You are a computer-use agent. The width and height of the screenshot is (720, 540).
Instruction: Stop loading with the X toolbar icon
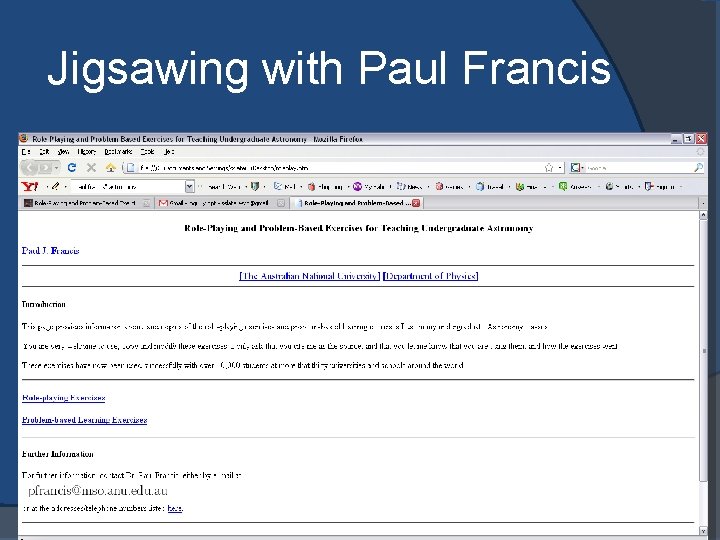(x=91, y=168)
